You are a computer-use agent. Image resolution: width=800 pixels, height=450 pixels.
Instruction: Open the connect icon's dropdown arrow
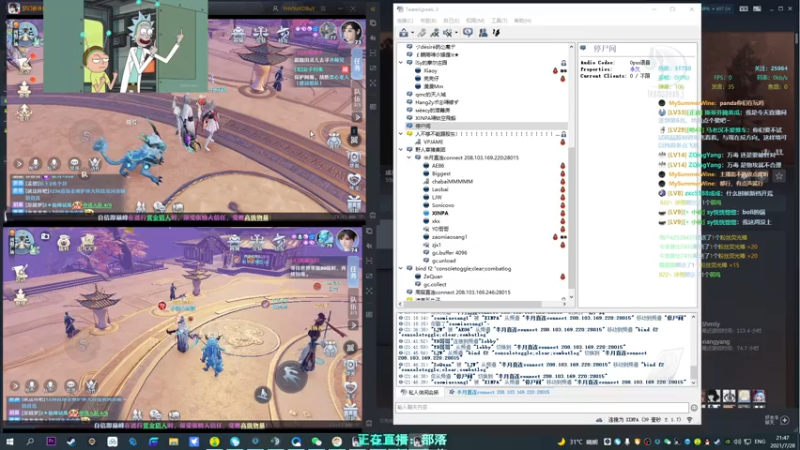412,33
